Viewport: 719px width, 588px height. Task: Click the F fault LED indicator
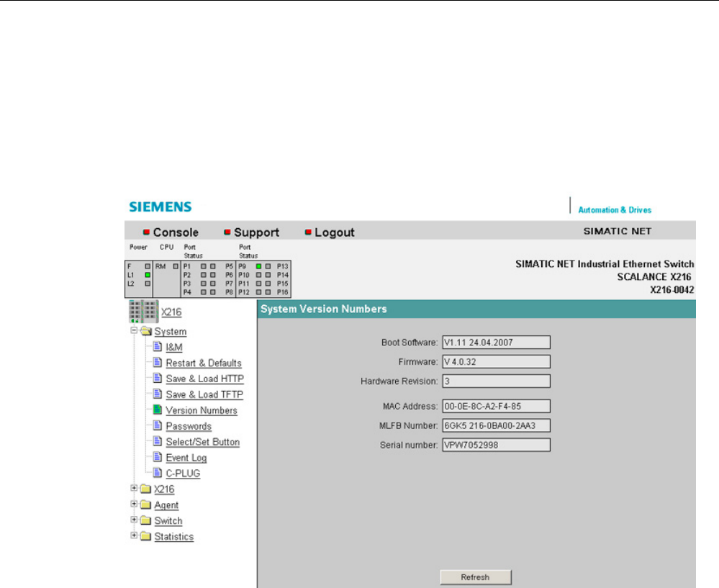pos(148,266)
